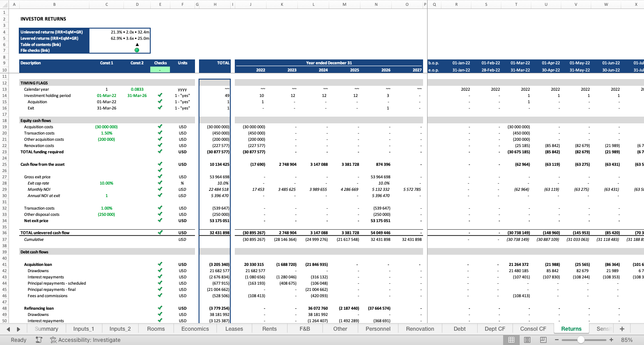This screenshot has width=644, height=345.
Task: Move the zoom slider handle
Action: pyautogui.click(x=580, y=340)
